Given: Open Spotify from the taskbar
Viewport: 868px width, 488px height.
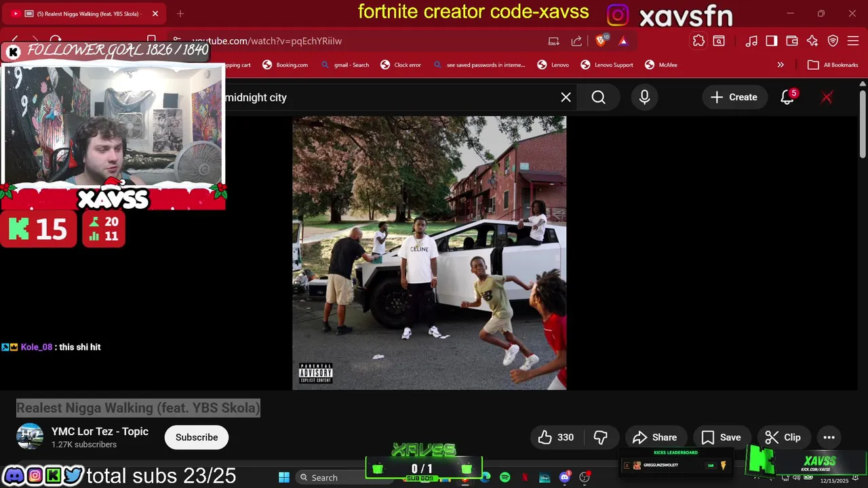Looking at the screenshot, I should [505, 478].
